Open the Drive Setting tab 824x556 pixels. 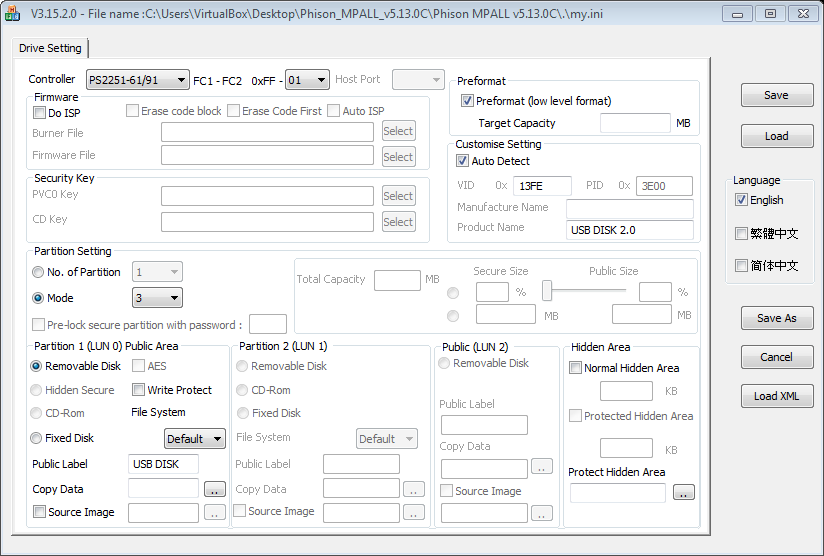pyautogui.click(x=50, y=48)
